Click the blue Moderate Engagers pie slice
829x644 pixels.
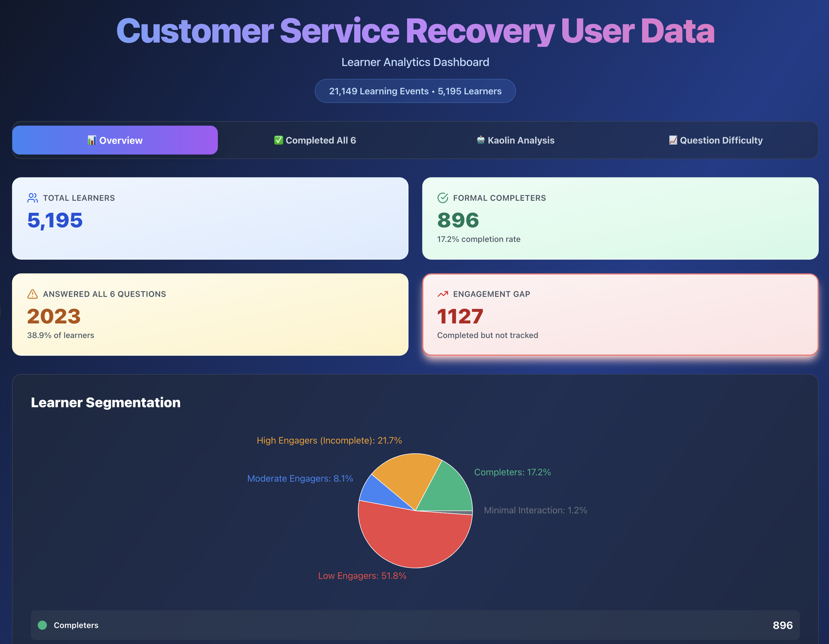click(376, 494)
